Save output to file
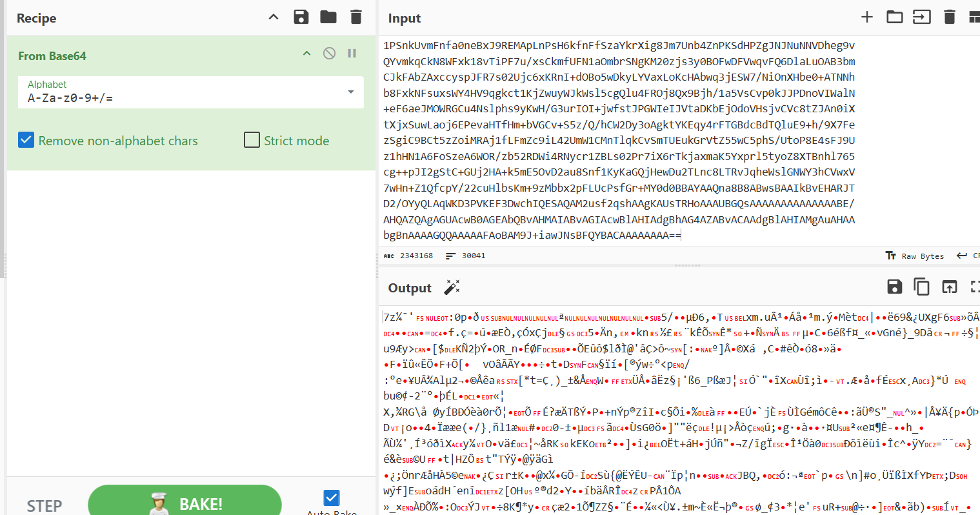The width and height of the screenshot is (980, 515). [x=894, y=287]
